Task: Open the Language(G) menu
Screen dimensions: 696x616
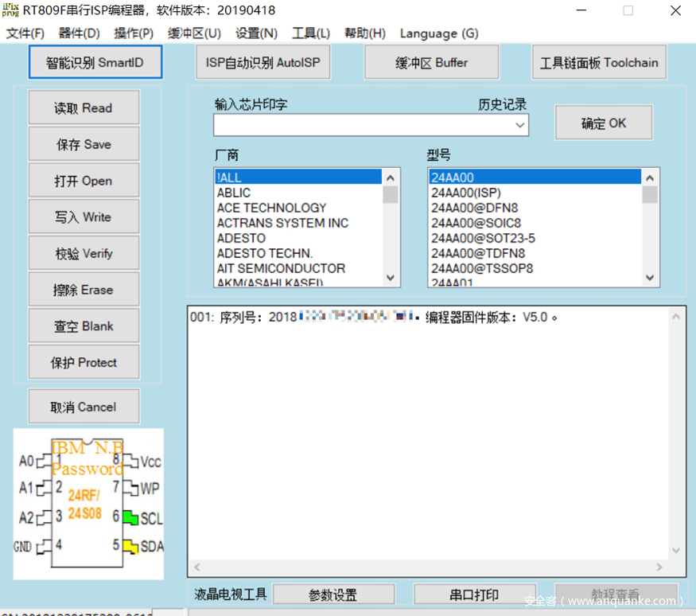Action: (x=438, y=33)
